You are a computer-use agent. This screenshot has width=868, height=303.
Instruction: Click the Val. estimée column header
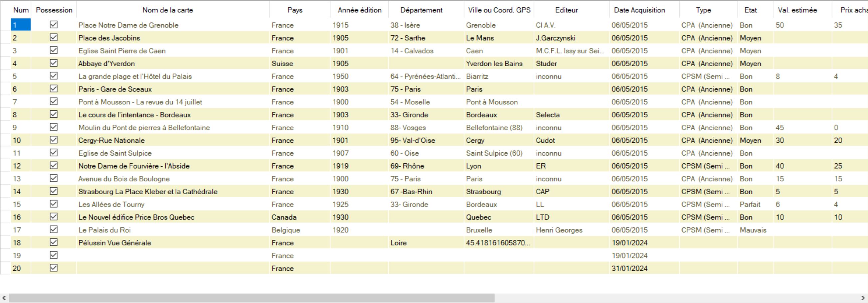click(x=797, y=10)
